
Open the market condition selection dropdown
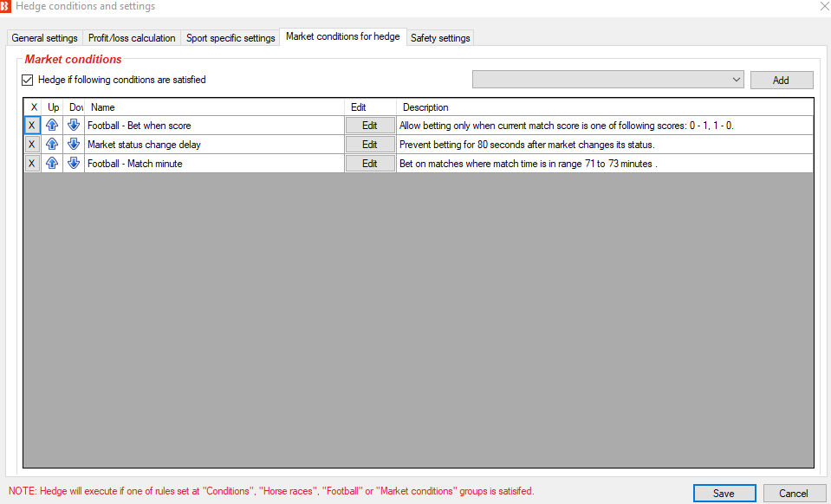[608, 80]
